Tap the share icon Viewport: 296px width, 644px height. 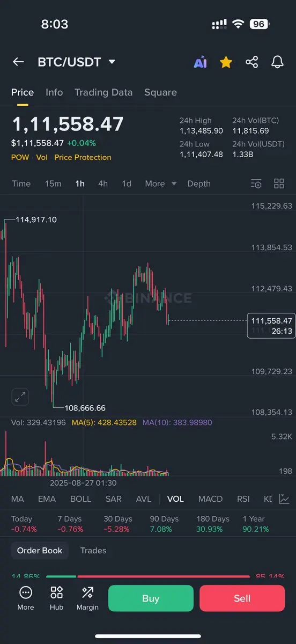(251, 62)
